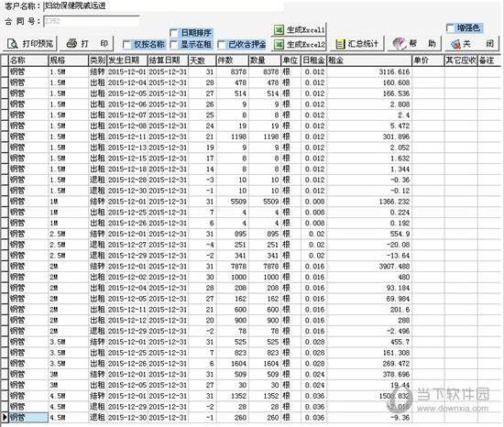Toggle the 显示在租 checkbox
This screenshot has width=504, height=427.
point(174,44)
